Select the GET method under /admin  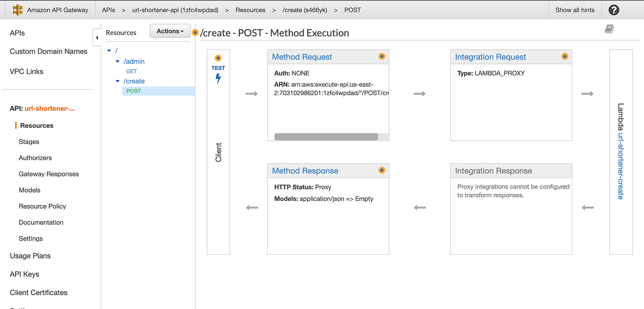[x=132, y=71]
